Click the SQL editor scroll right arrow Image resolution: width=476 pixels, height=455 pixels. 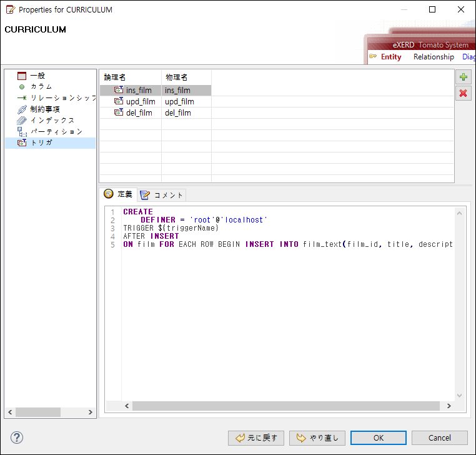click(x=449, y=406)
